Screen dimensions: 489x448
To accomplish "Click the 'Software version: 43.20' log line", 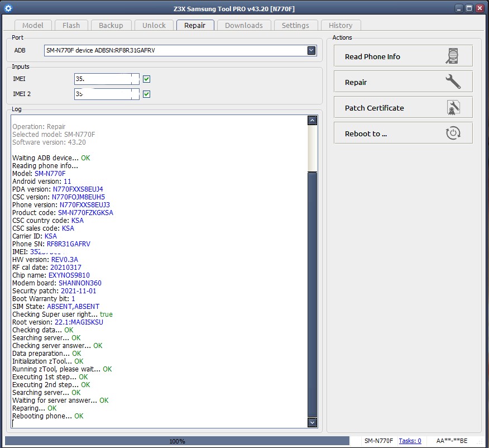I will click(49, 142).
